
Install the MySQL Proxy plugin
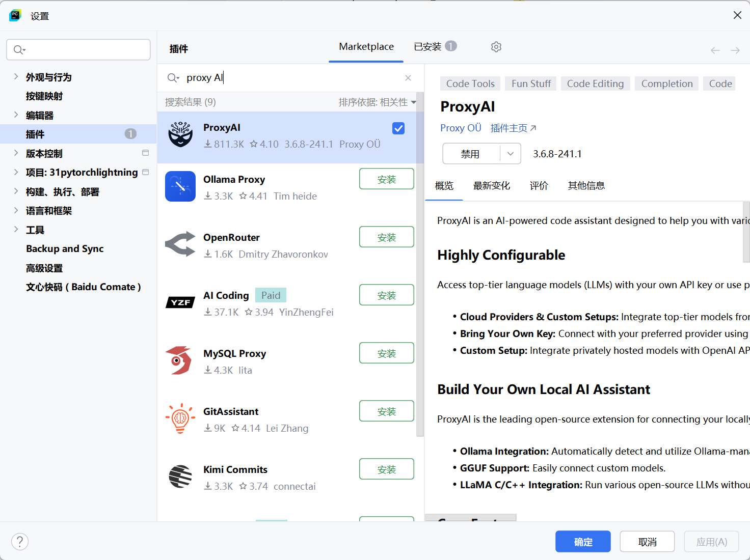[x=387, y=353]
